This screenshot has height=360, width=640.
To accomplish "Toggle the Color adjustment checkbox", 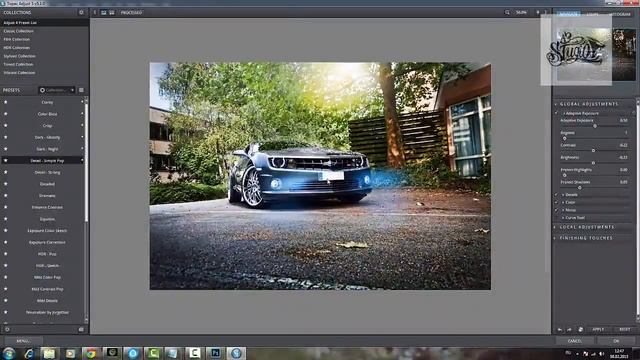I will 557,202.
